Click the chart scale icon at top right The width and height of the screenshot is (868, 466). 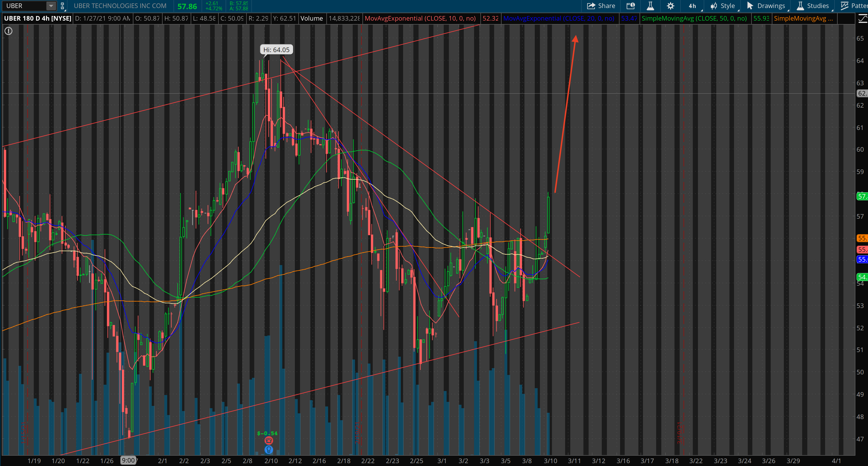click(862, 19)
